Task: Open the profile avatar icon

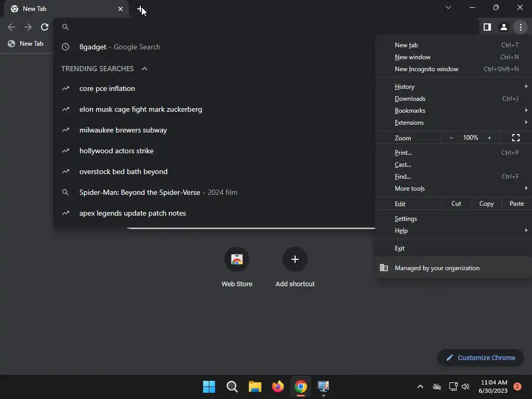Action: tap(504, 27)
